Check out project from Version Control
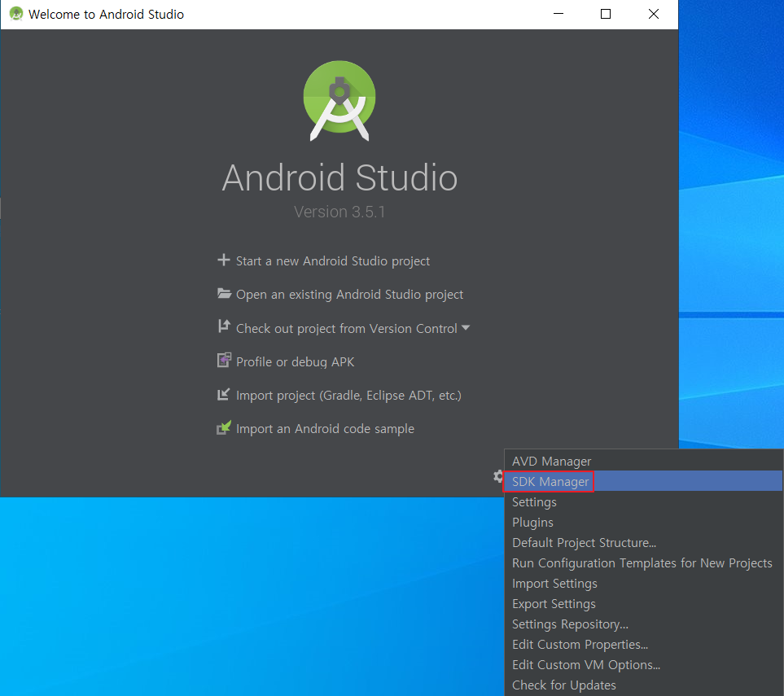Screen dimensions: 784x696 coord(347,329)
